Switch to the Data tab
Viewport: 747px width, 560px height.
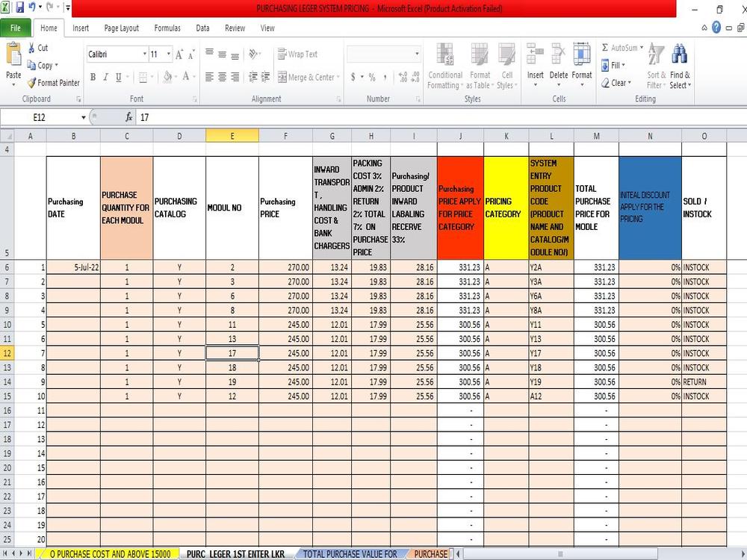202,28
